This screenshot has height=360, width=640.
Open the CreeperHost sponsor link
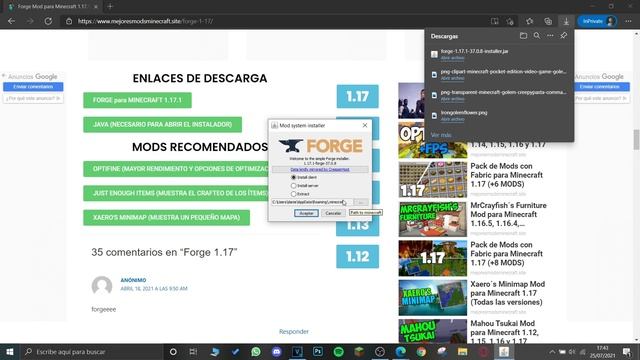(x=320, y=169)
